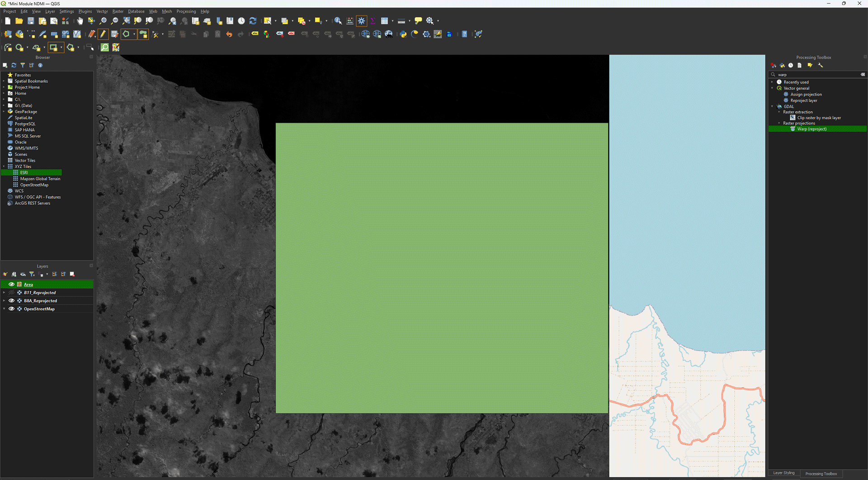Screen dimensions: 868x480
Task: Click the Identify Features tool
Action: (338, 21)
